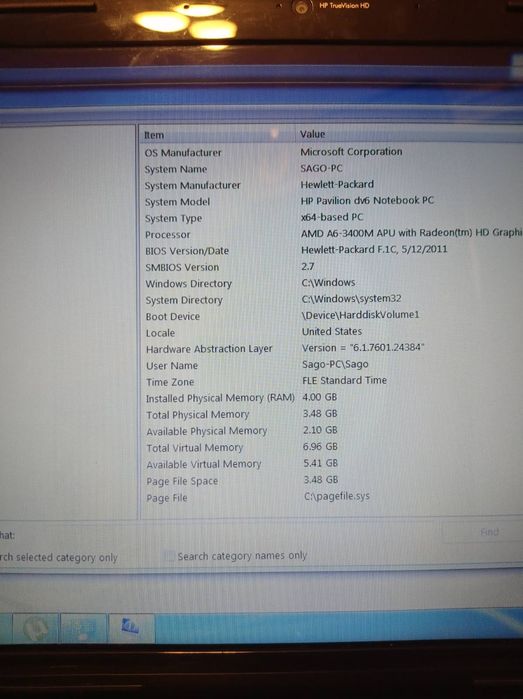This screenshot has width=523, height=699.
Task: Select the System Model item
Action: coord(177,201)
